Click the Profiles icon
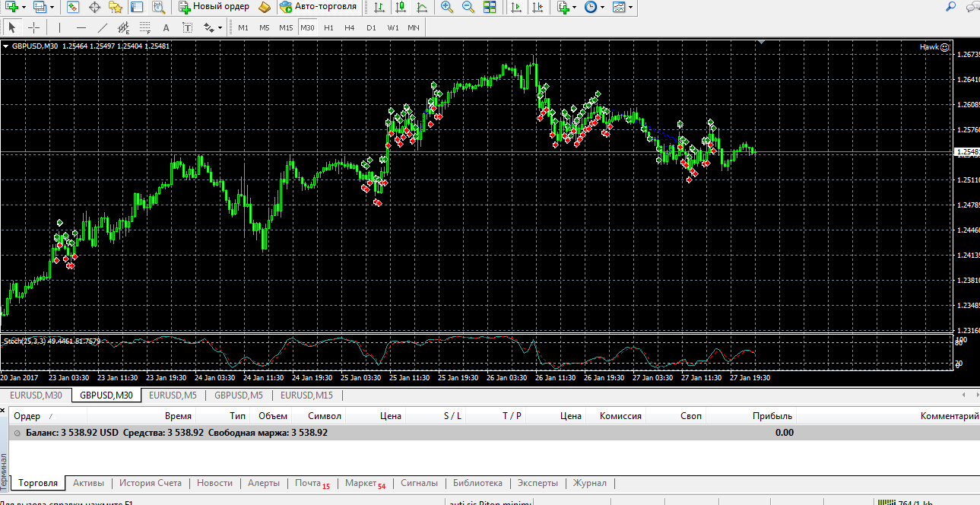This screenshot has height=505, width=980. coord(40,7)
